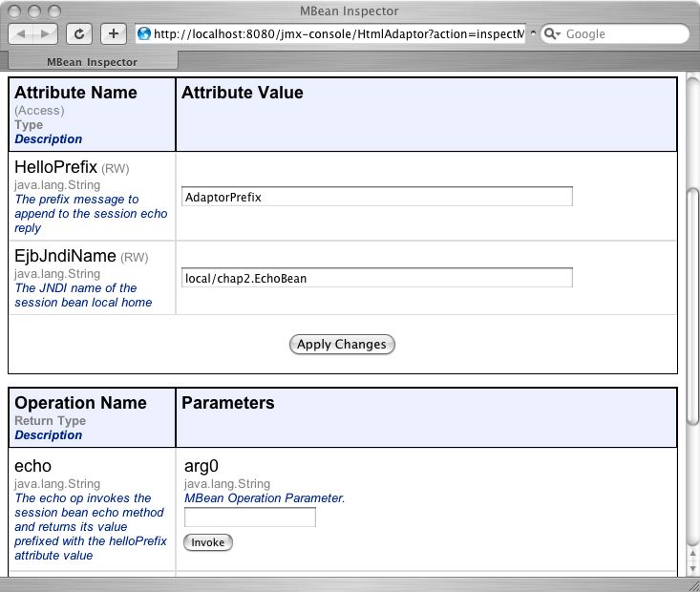Select the MBean Inspector tab
The width and height of the screenshot is (700, 592).
coord(92,61)
